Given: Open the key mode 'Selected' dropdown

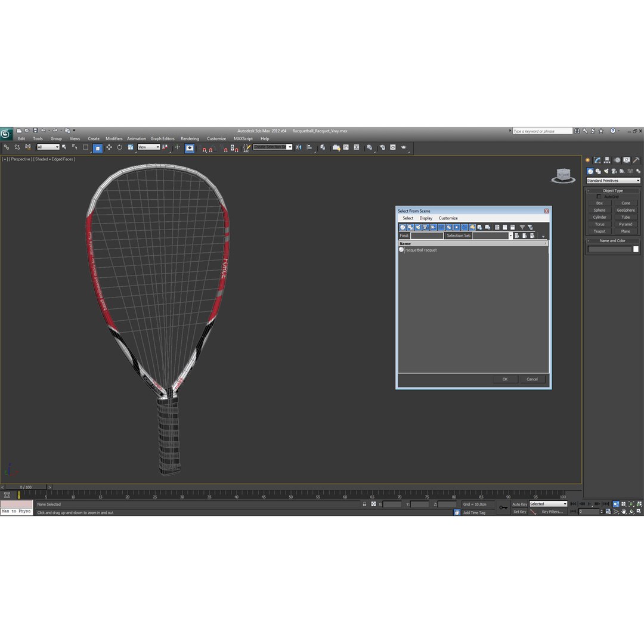Looking at the screenshot, I should 548,504.
